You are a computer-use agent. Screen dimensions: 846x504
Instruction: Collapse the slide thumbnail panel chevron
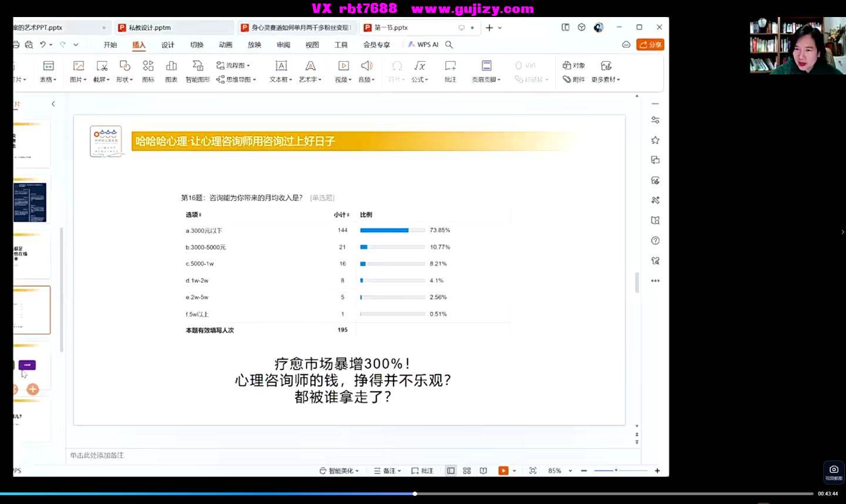[x=53, y=104]
